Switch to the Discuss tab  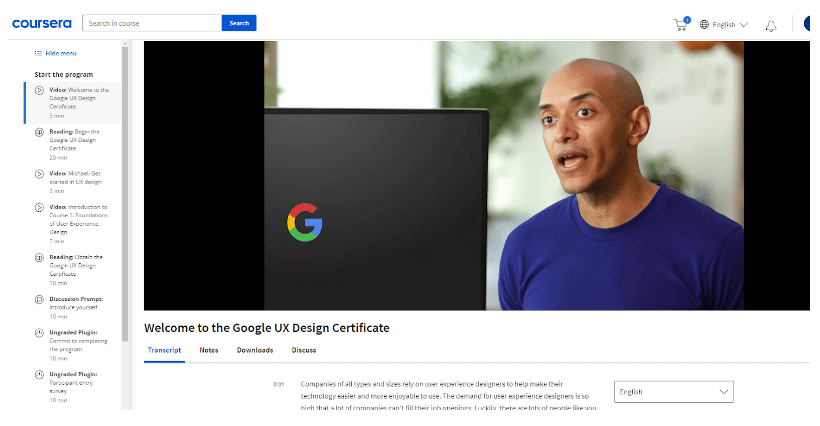304,350
